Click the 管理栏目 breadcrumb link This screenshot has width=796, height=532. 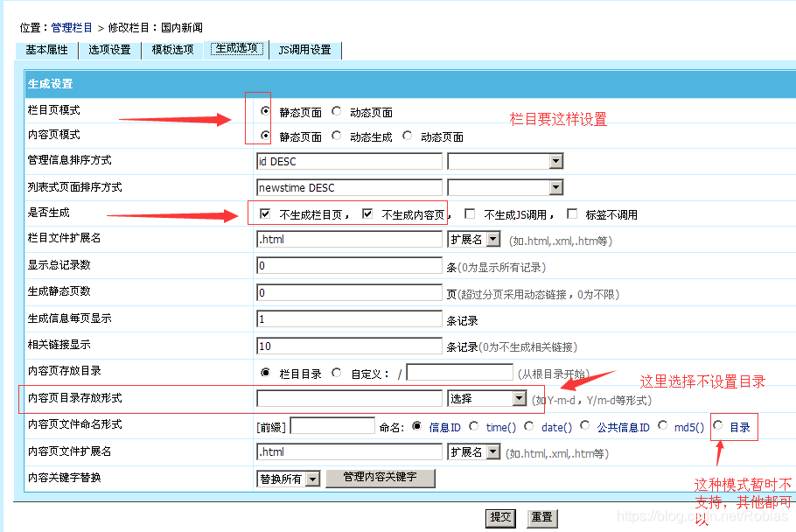[72, 27]
